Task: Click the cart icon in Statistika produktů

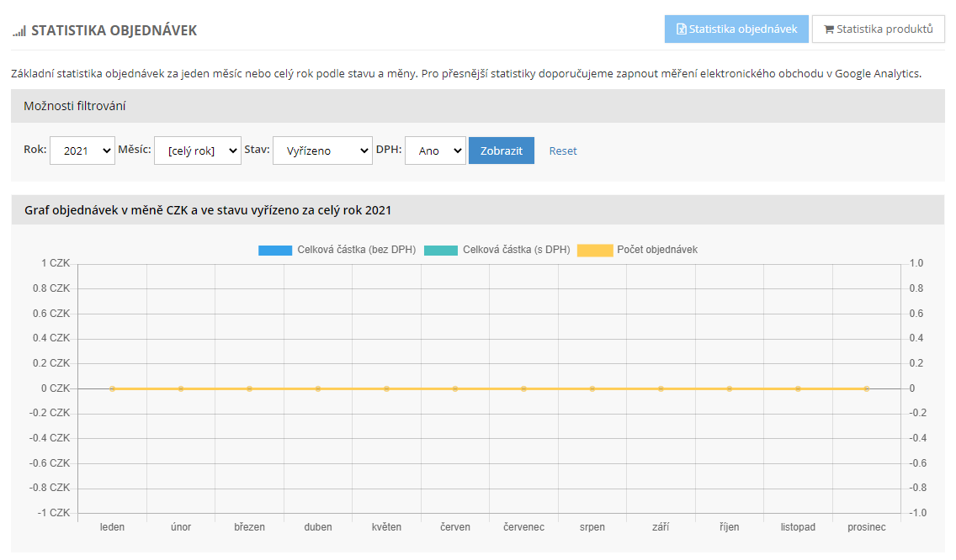Action: [829, 29]
